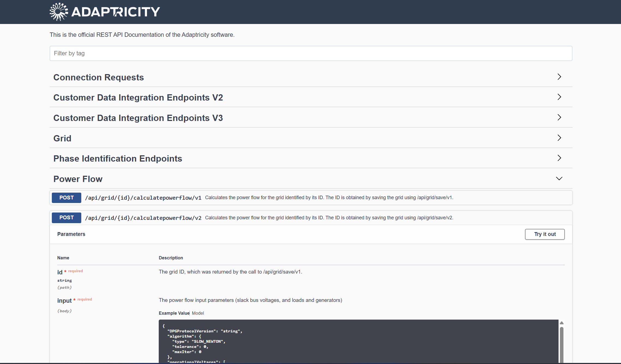Click the Description column header
This screenshot has height=364, width=621.
click(x=171, y=258)
